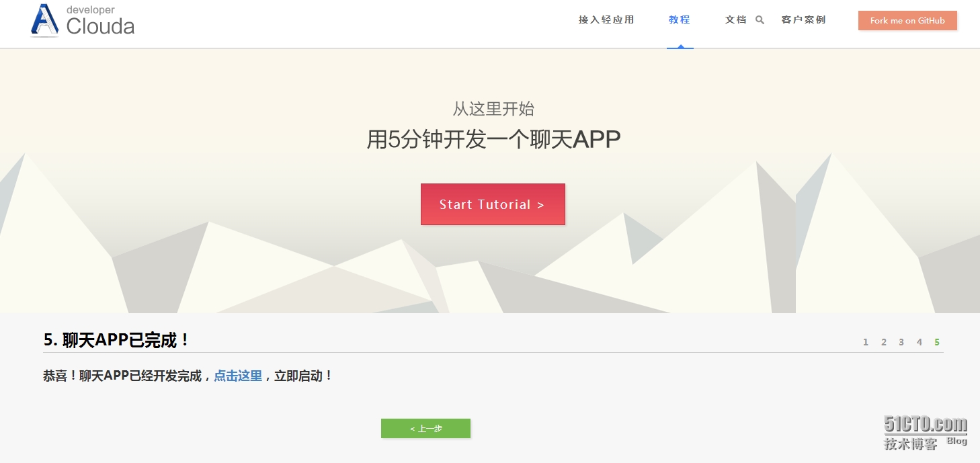
Task: Open the 接入轻应用 menu item
Action: click(x=606, y=20)
